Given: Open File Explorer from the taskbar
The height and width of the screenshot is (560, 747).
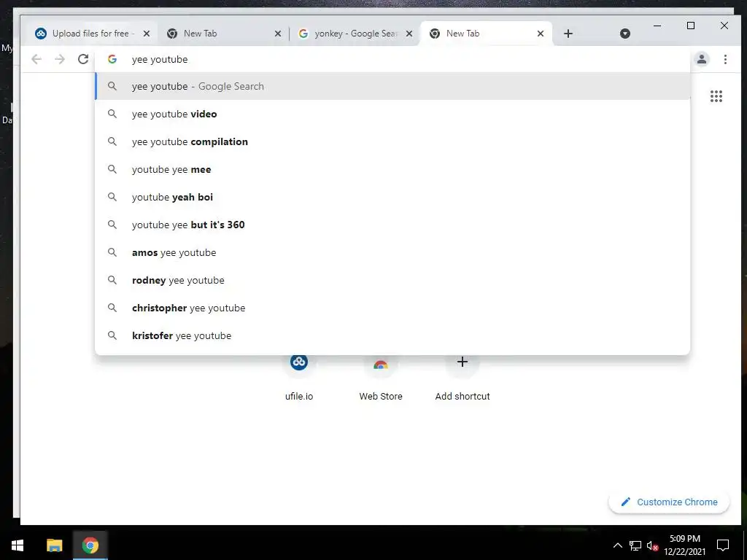Looking at the screenshot, I should point(54,545).
